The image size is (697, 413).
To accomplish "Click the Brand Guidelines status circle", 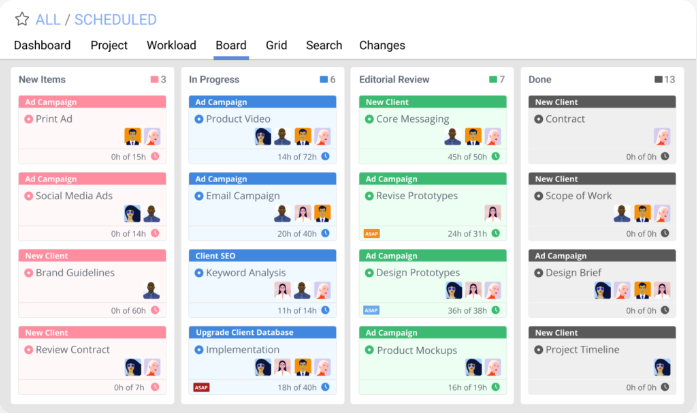I will (28, 273).
